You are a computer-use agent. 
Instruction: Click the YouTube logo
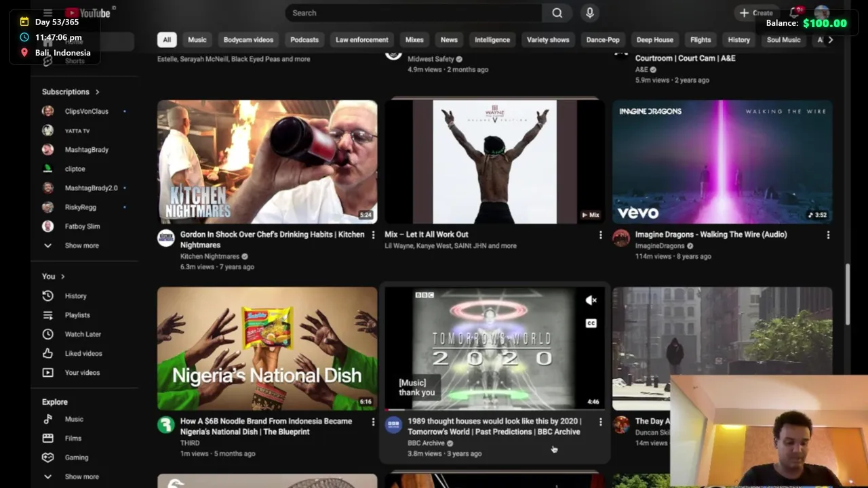89,13
